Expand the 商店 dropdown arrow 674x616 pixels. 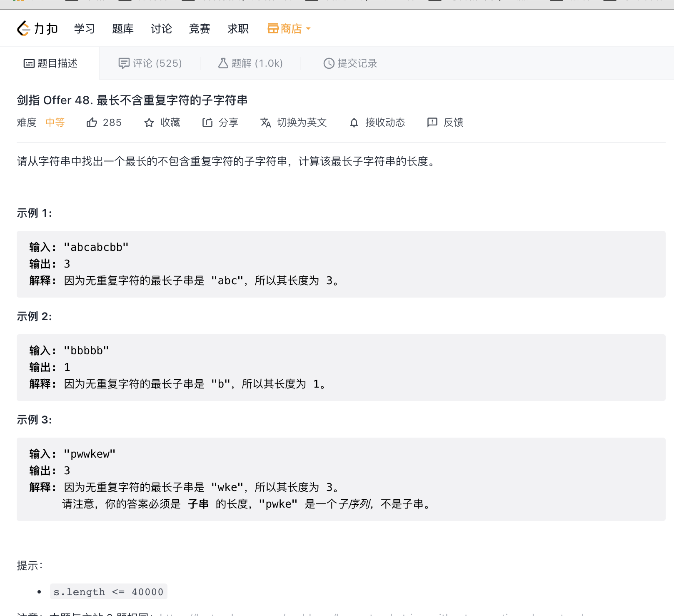(x=308, y=29)
